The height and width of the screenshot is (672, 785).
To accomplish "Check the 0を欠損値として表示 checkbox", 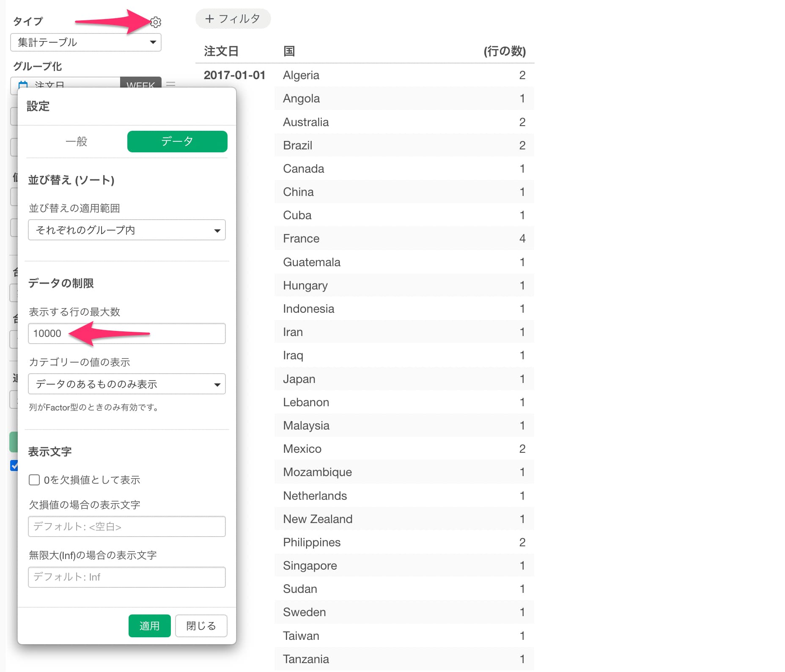I will click(x=34, y=480).
